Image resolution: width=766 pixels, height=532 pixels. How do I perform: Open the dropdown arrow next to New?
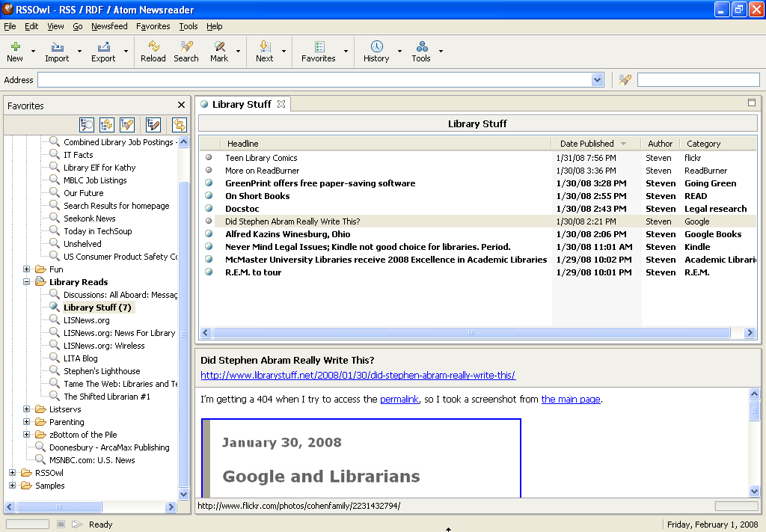[x=33, y=52]
